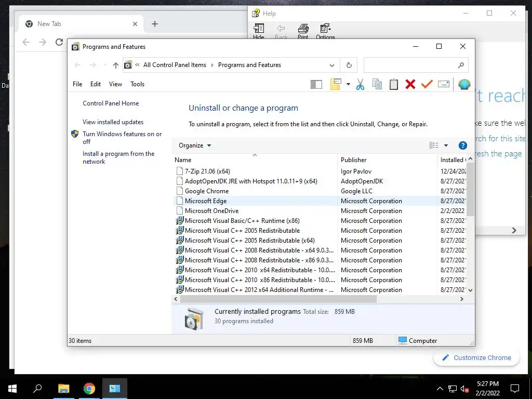Click the change view icon
Screen dimensions: 532x399
434,145
